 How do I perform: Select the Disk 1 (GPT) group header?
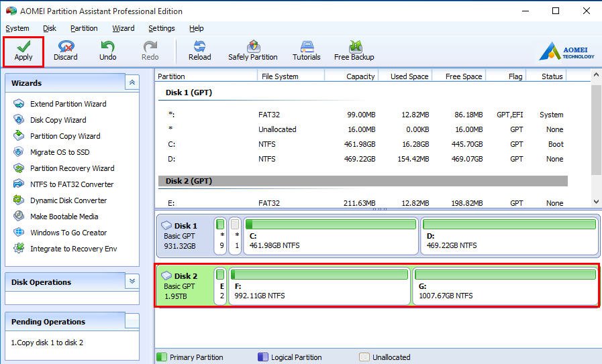tap(363, 93)
